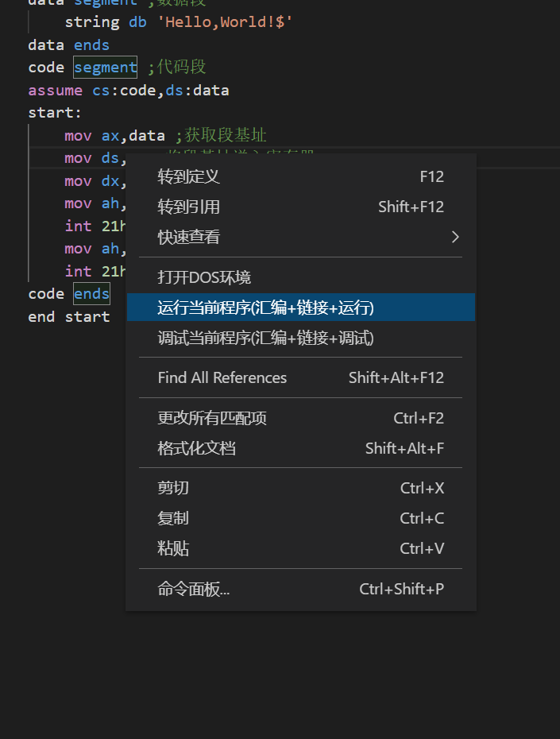The width and height of the screenshot is (560, 739).
Task: Paste clipboard with 粘贴
Action: click(172, 548)
